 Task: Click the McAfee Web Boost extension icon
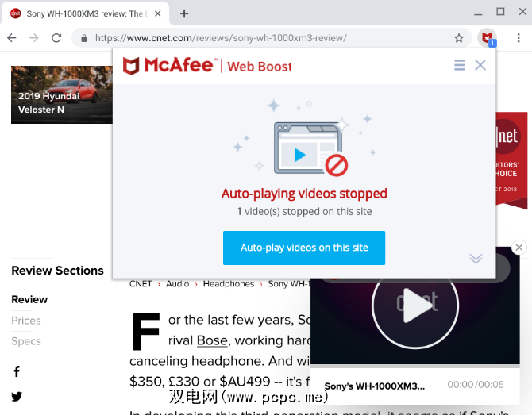[487, 37]
